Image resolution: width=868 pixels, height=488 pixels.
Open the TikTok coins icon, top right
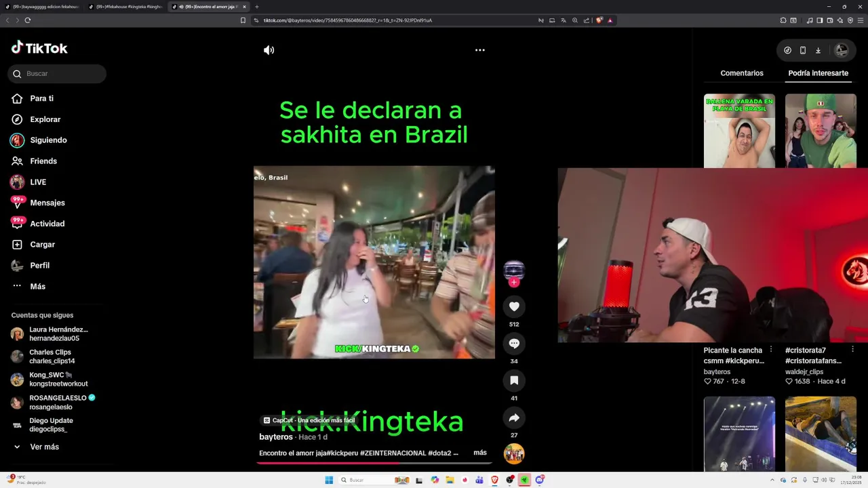tap(787, 50)
